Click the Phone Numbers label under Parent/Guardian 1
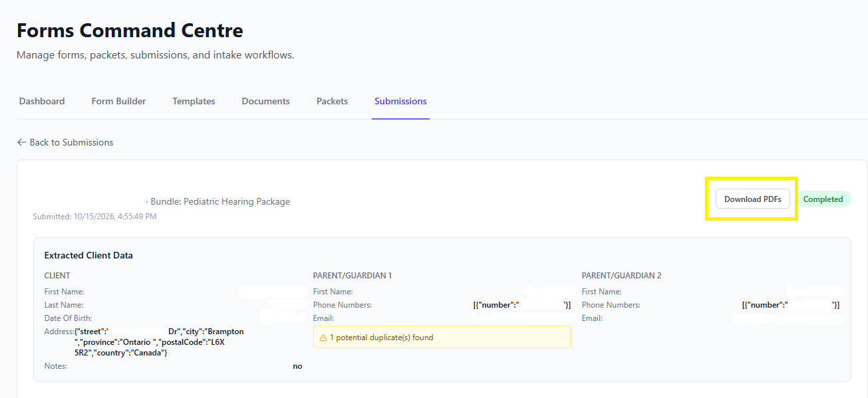 click(x=343, y=305)
